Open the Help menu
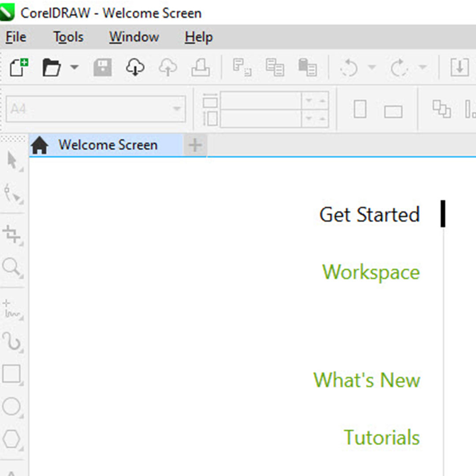The height and width of the screenshot is (476, 476). click(199, 37)
